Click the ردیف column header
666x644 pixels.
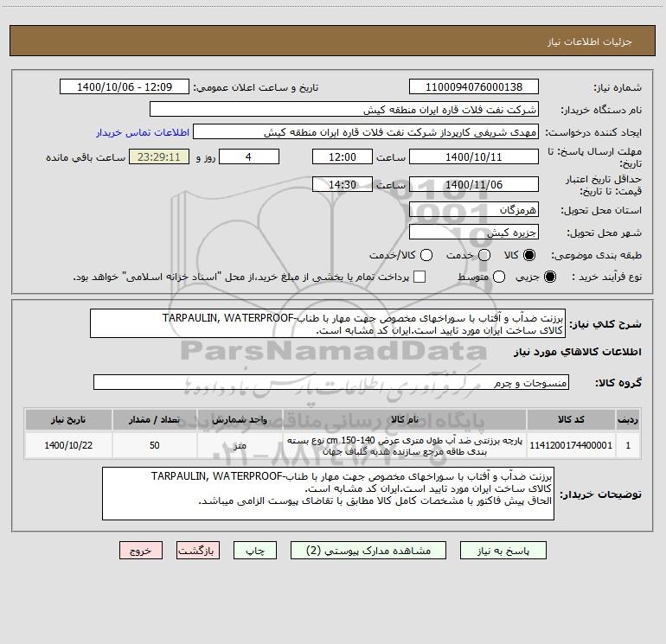pyautogui.click(x=628, y=419)
